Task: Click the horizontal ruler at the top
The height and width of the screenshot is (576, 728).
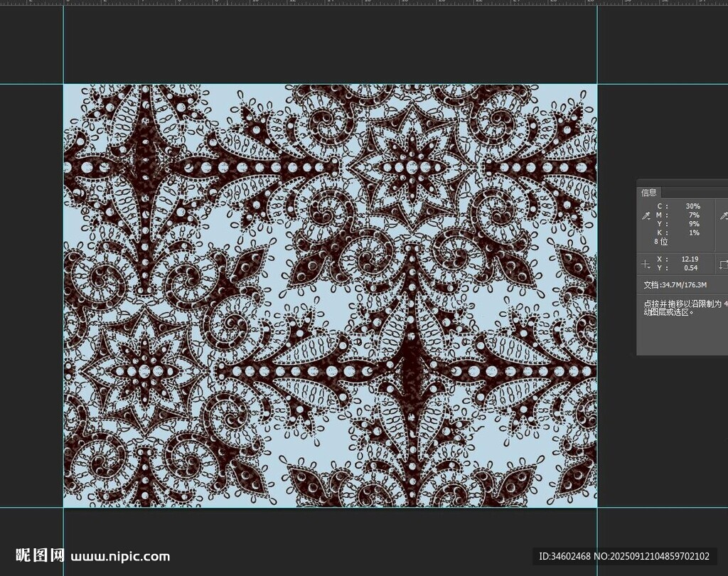Action: pyautogui.click(x=364, y=2)
